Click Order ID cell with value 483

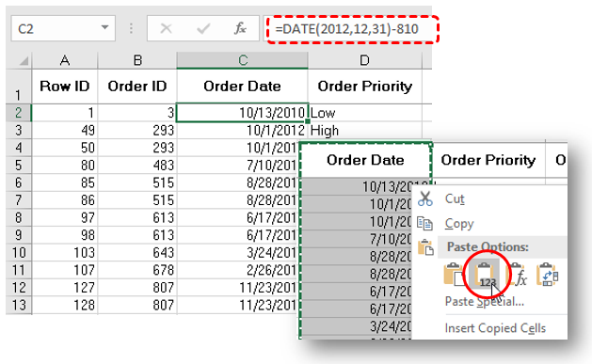pyautogui.click(x=137, y=166)
